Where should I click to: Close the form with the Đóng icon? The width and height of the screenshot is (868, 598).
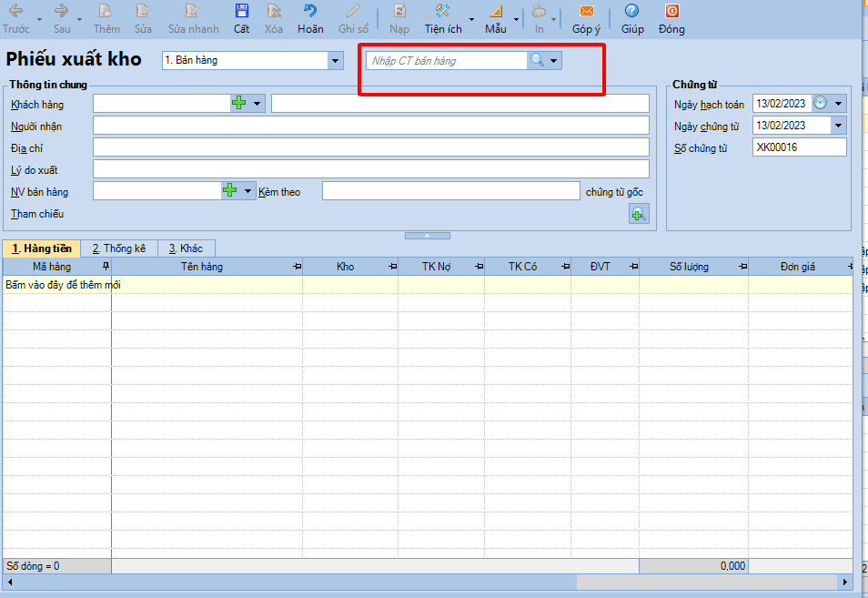(x=671, y=11)
